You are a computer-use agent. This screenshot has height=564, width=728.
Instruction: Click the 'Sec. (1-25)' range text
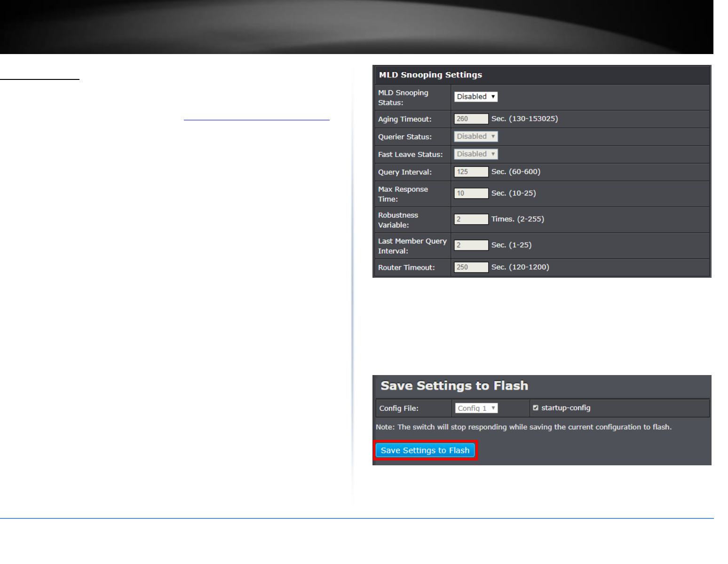point(511,245)
